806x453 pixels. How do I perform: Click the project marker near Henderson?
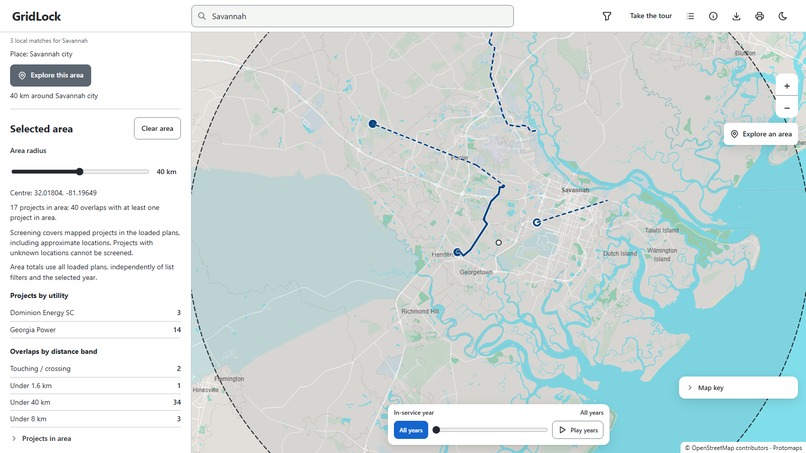click(457, 252)
